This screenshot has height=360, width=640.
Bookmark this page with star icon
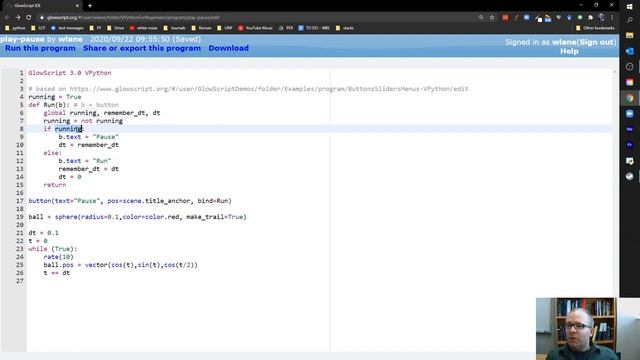(492, 18)
